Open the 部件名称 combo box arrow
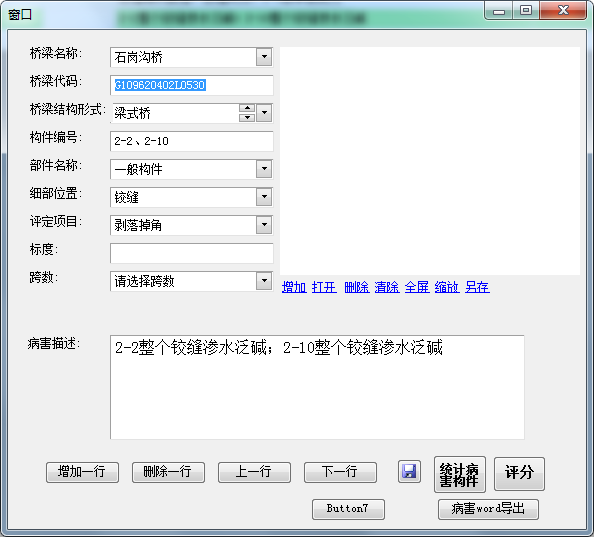 point(264,169)
